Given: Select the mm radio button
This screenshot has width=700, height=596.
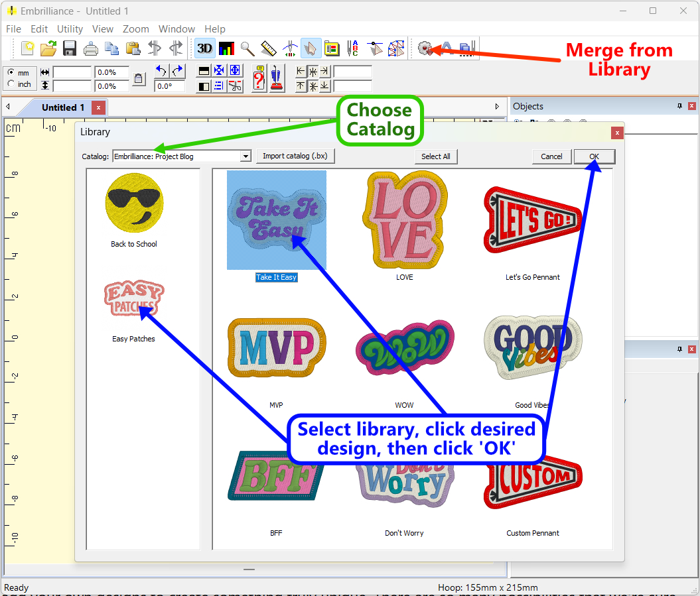Looking at the screenshot, I should pos(11,72).
